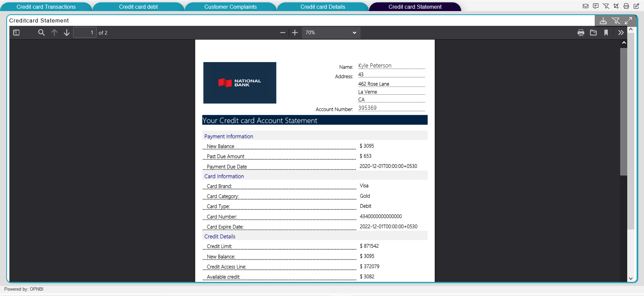Print the PDF from viewer toolbar
Image resolution: width=644 pixels, height=296 pixels.
581,33
